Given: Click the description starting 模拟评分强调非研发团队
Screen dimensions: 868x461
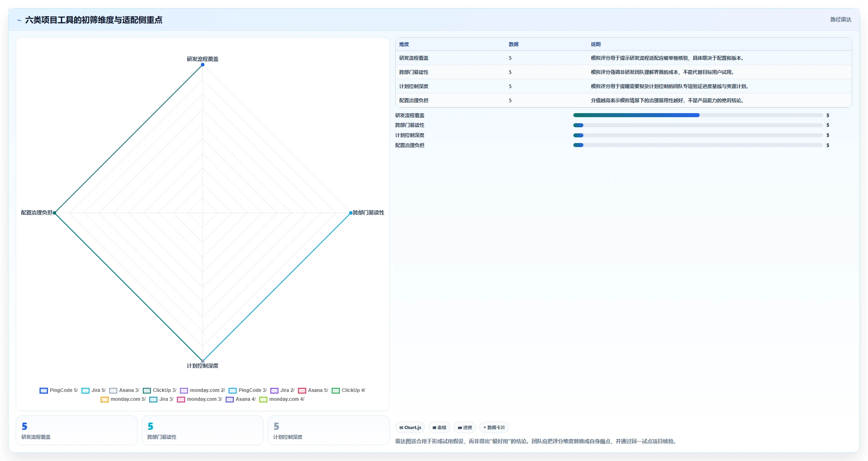Looking at the screenshot, I should coord(663,72).
